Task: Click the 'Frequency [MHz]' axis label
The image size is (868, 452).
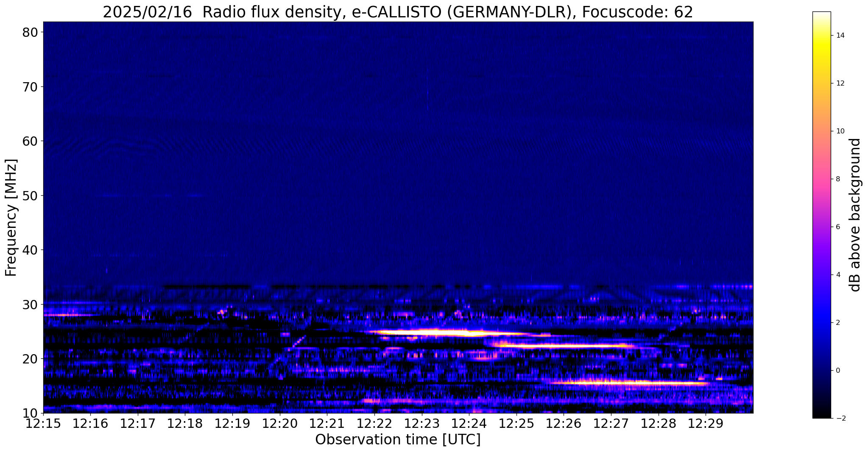Action: [x=11, y=217]
